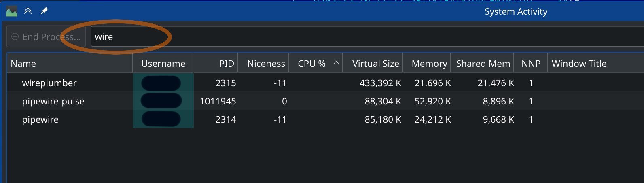Click PID 1011945 cell

(x=218, y=101)
